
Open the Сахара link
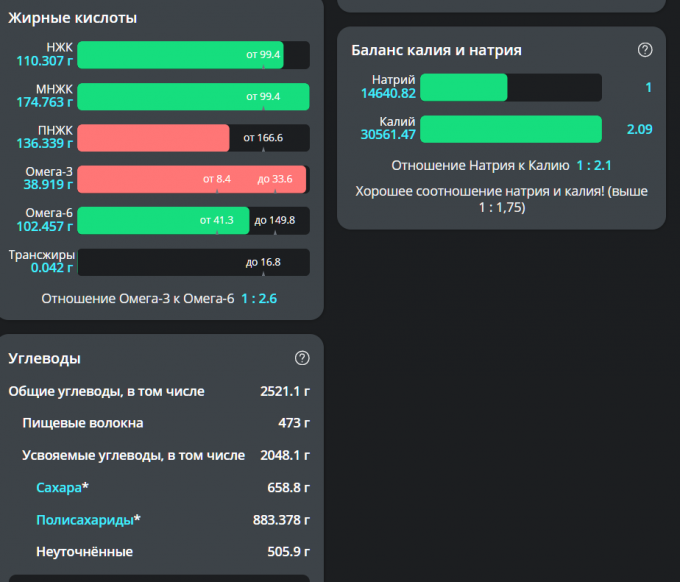pos(59,487)
